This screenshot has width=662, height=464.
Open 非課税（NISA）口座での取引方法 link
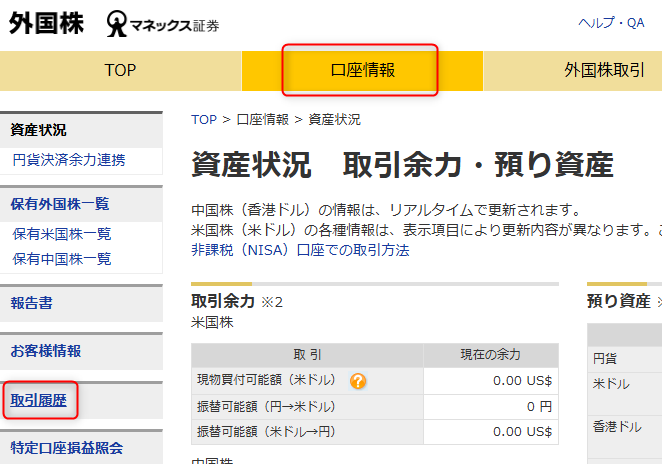point(300,250)
